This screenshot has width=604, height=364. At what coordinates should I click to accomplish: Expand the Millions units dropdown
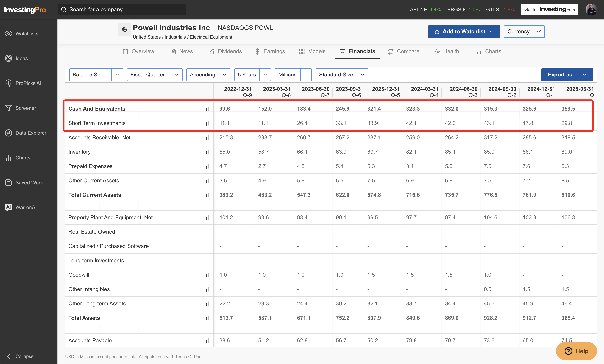pyautogui.click(x=306, y=75)
